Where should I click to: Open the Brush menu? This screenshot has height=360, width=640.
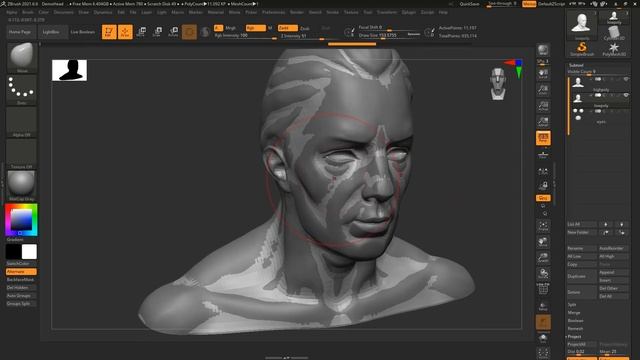point(28,12)
